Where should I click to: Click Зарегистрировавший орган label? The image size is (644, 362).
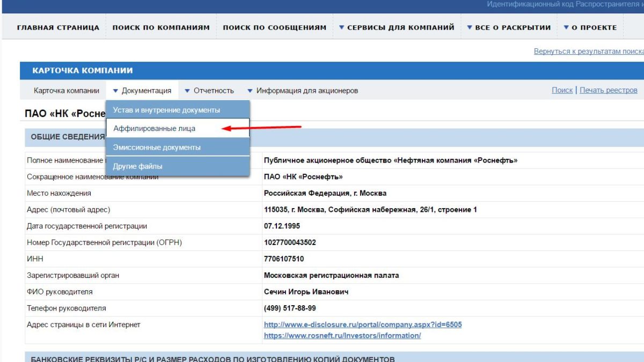point(73,275)
